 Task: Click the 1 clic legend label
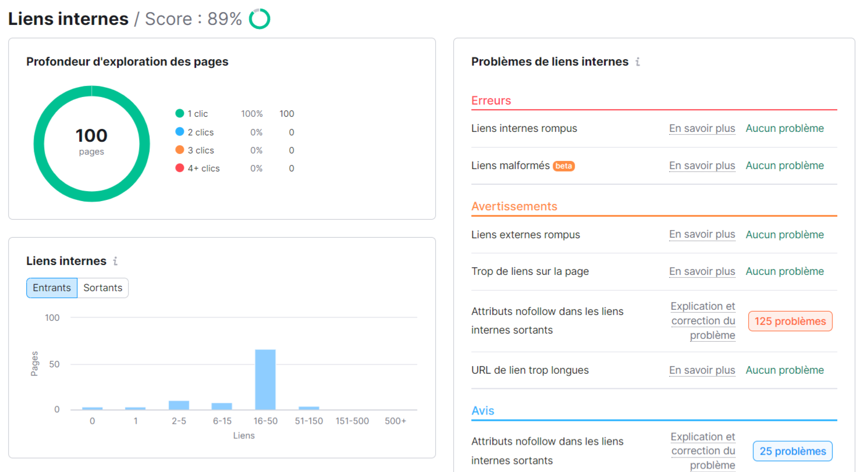197,114
